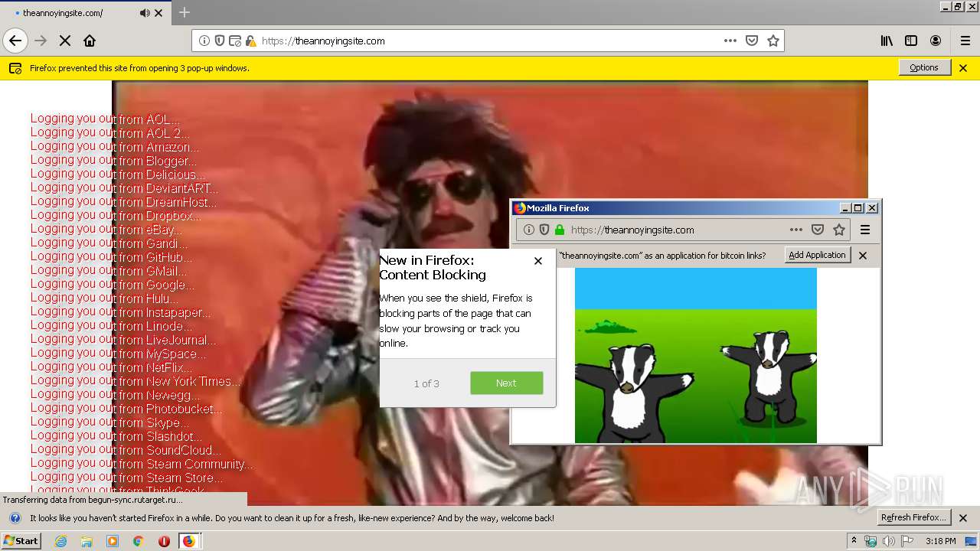Screen dimensions: 980x551
Task: Click Next in the Content Blocking tour
Action: (506, 383)
